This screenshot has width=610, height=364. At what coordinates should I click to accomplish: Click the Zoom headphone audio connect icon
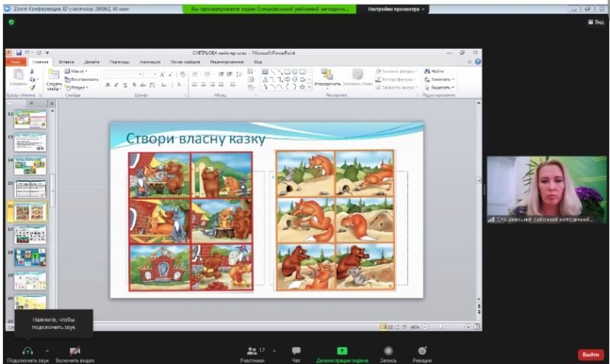tap(27, 350)
